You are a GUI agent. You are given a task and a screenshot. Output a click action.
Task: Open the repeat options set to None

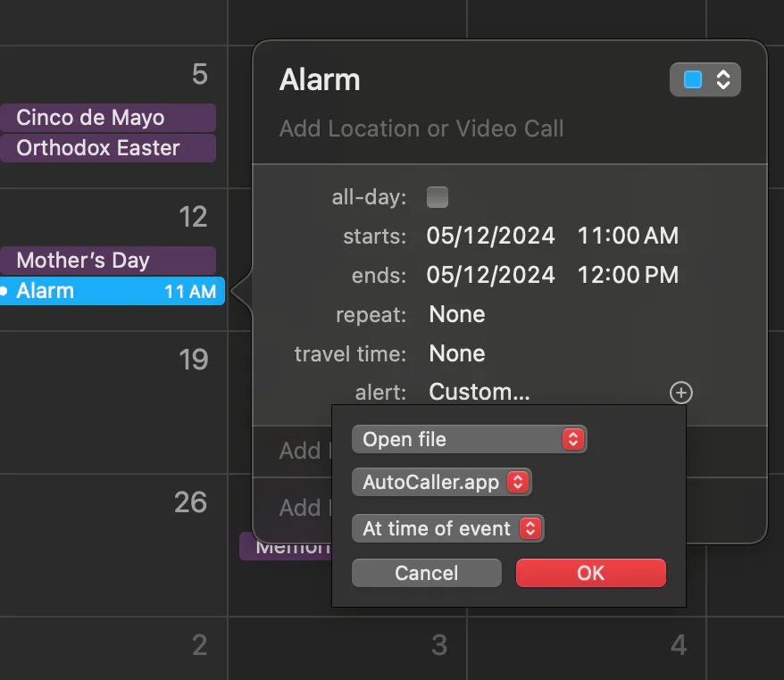pos(456,314)
